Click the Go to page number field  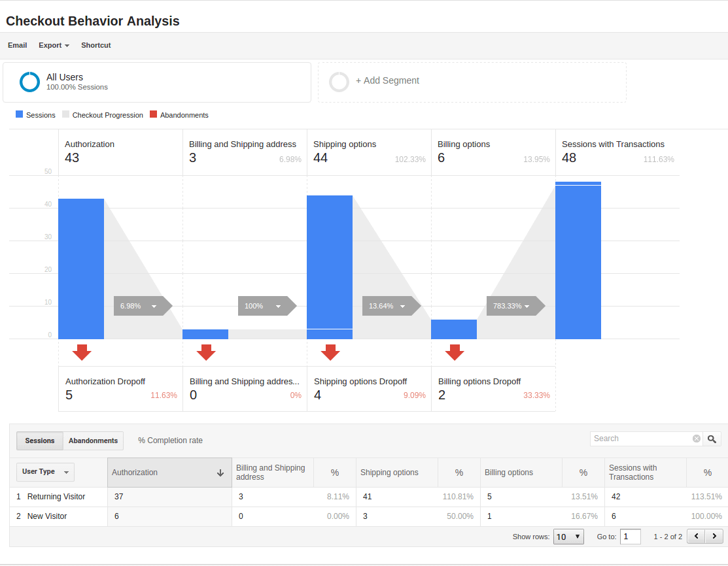(x=631, y=537)
